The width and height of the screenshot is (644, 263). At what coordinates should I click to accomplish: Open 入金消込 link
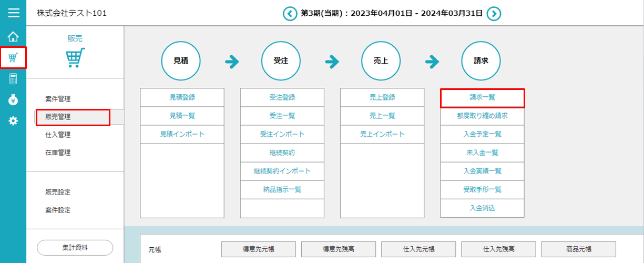(482, 208)
